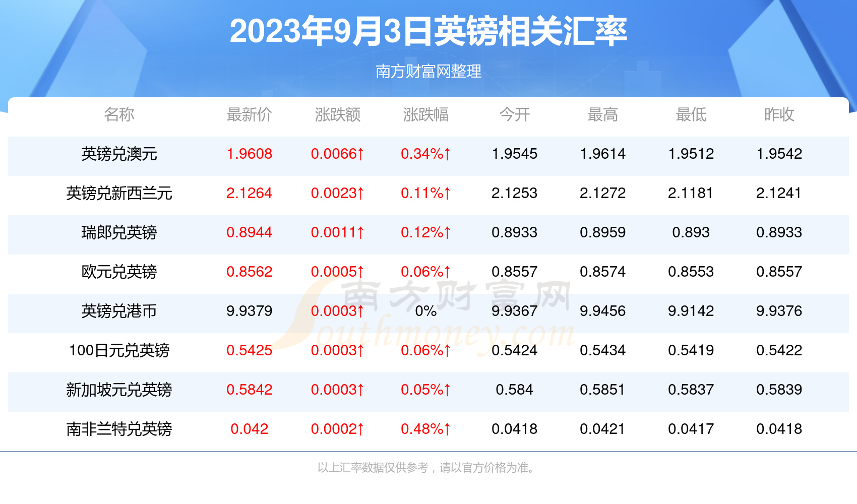Click change percentage 0.48%↑
The width and height of the screenshot is (857, 504).
(x=425, y=429)
